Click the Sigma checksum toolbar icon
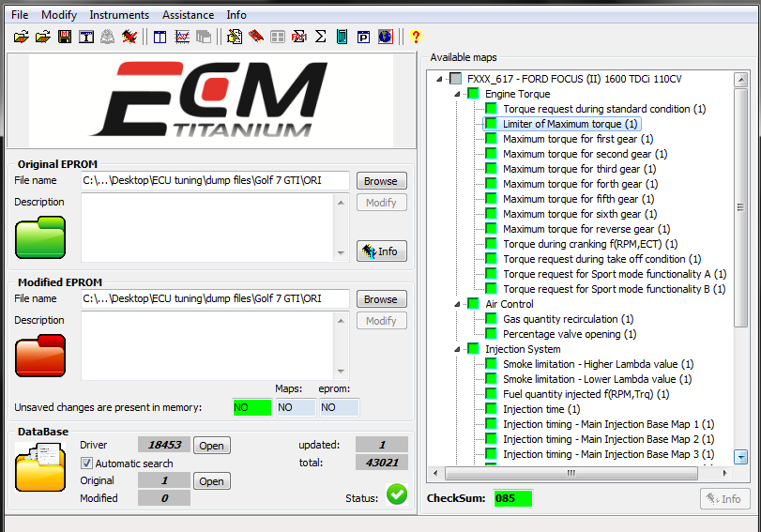The image size is (761, 532). coord(320,37)
